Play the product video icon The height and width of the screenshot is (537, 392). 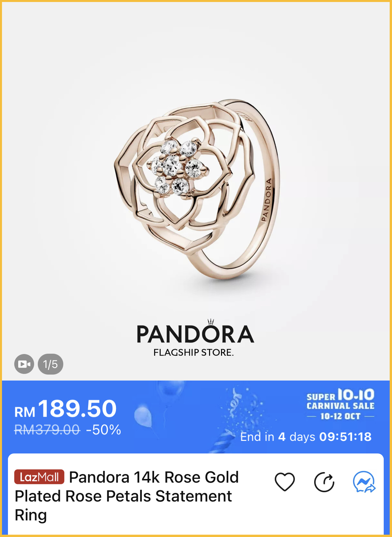[24, 364]
